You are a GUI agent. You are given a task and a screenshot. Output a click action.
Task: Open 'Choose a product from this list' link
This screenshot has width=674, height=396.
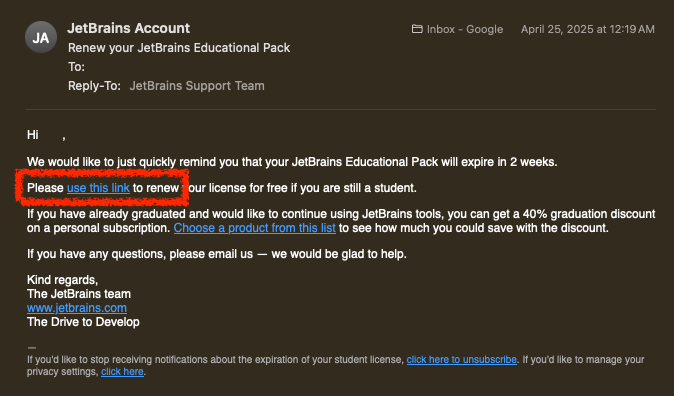point(254,228)
